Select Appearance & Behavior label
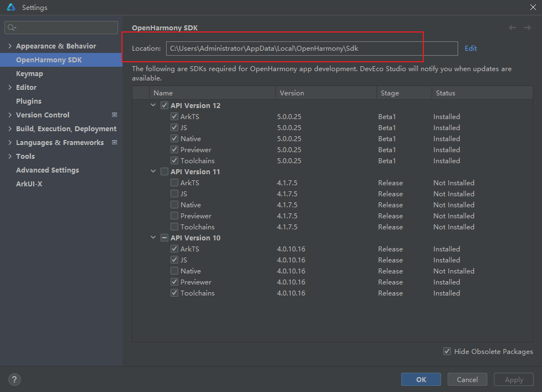This screenshot has width=542, height=392. coord(56,46)
